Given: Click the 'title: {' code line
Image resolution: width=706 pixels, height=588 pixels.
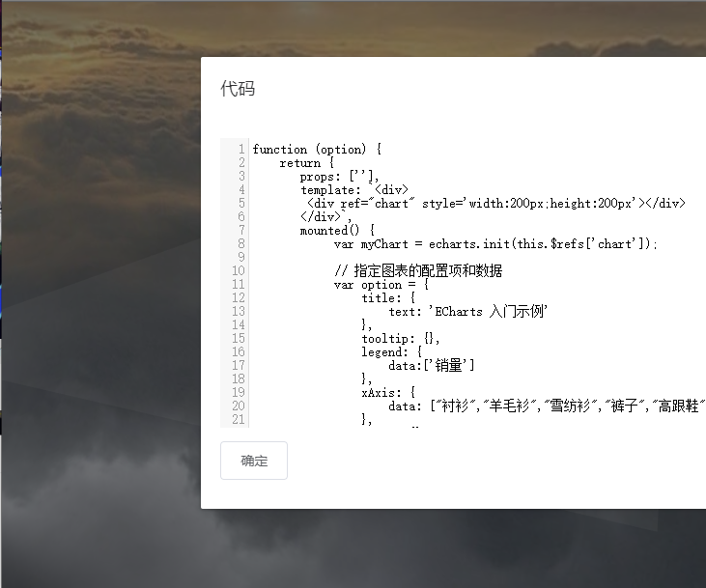Looking at the screenshot, I should click(388, 298).
